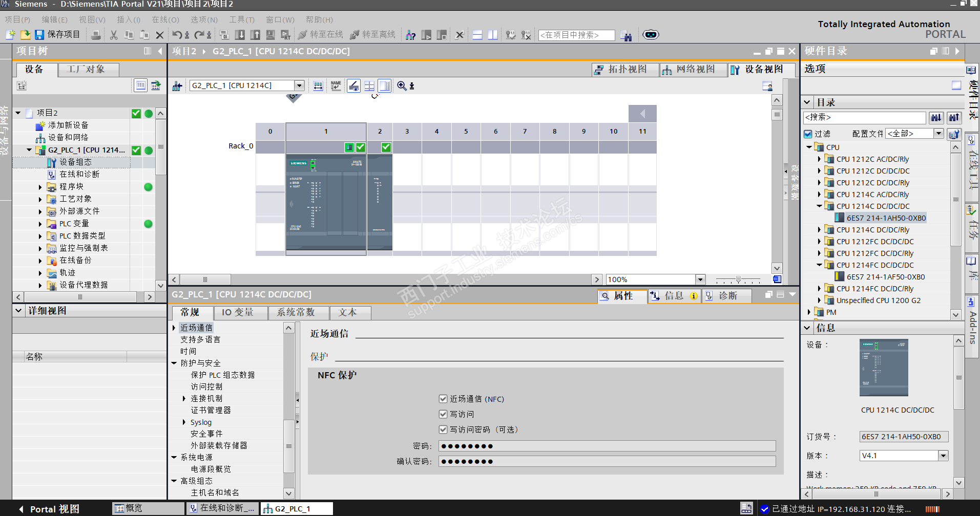Expand the 程序块 tree node
Screen dimensions: 980x516
pyautogui.click(x=40, y=187)
